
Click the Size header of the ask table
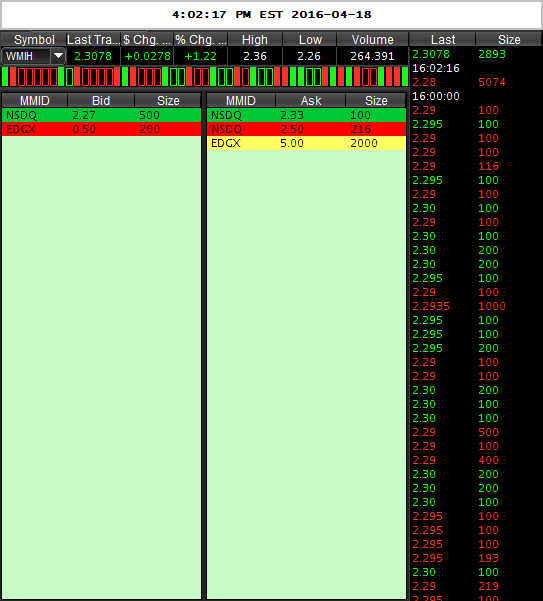tap(376, 100)
